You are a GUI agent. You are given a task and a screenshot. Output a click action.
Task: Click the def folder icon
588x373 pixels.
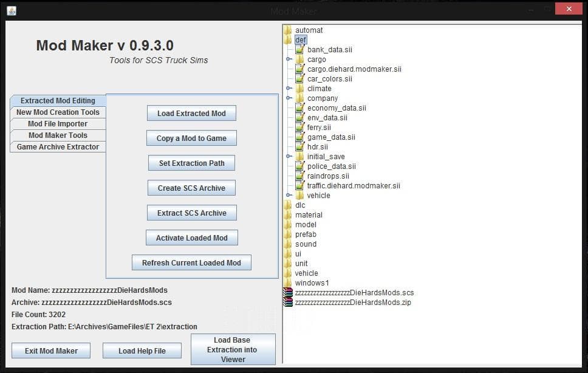tap(288, 39)
